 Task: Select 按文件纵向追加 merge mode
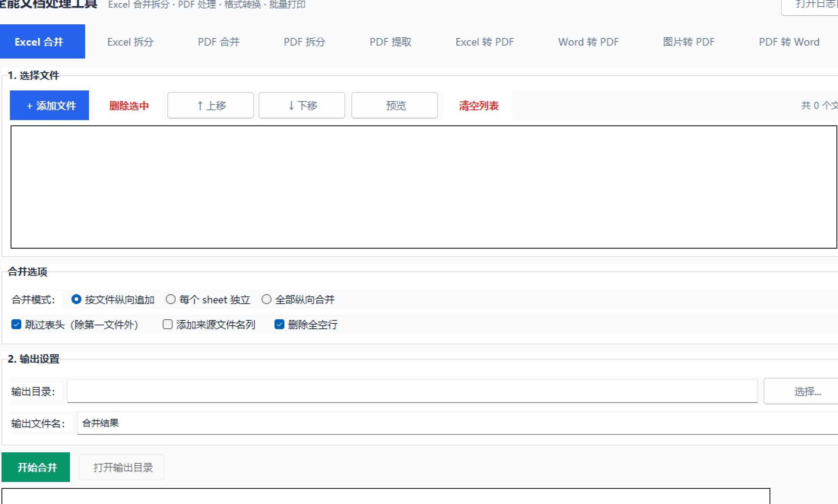click(113, 300)
